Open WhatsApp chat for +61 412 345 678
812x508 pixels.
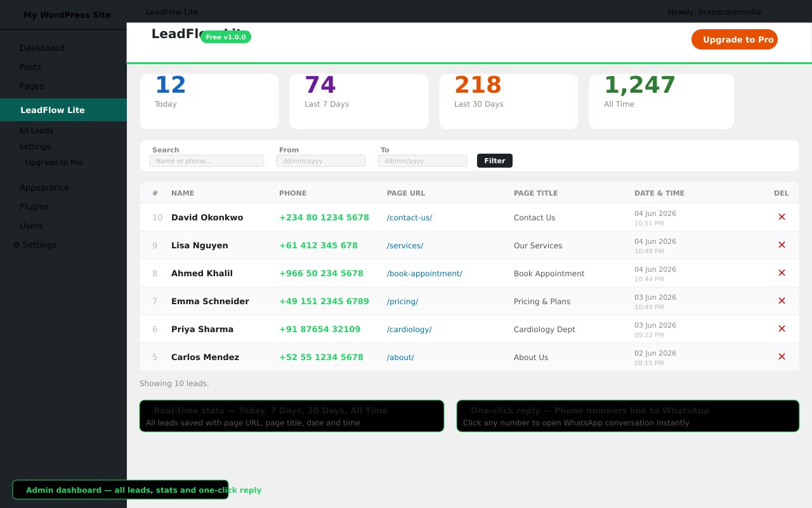click(318, 245)
